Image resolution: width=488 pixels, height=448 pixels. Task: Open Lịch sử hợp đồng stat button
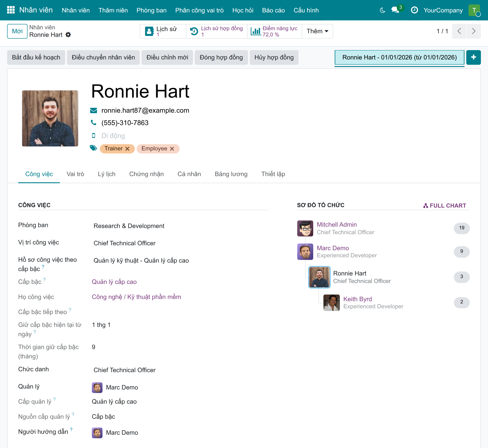click(x=216, y=31)
